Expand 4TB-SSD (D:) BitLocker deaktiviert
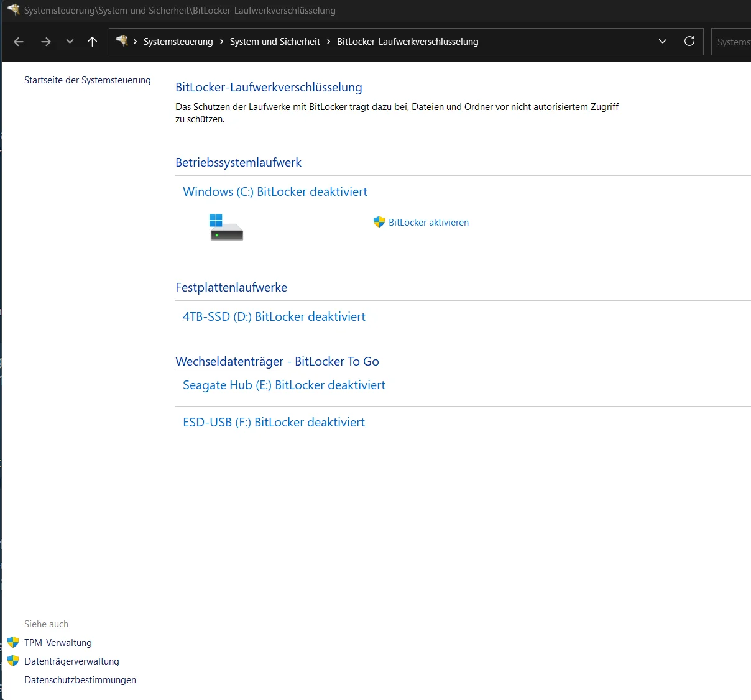 (274, 316)
